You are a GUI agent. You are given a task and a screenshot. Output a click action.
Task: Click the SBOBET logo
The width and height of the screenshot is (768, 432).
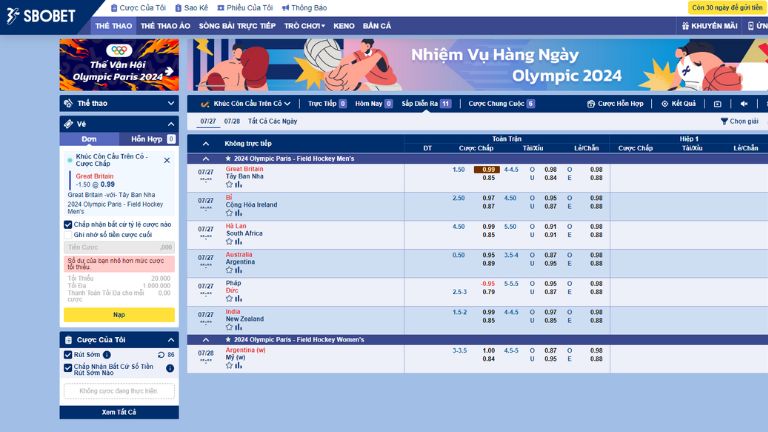(41, 16)
